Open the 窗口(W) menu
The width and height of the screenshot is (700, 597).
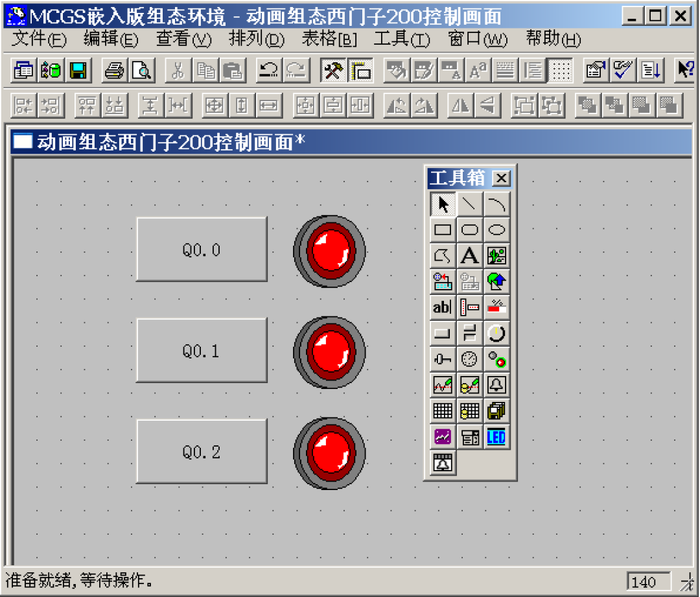[478, 39]
